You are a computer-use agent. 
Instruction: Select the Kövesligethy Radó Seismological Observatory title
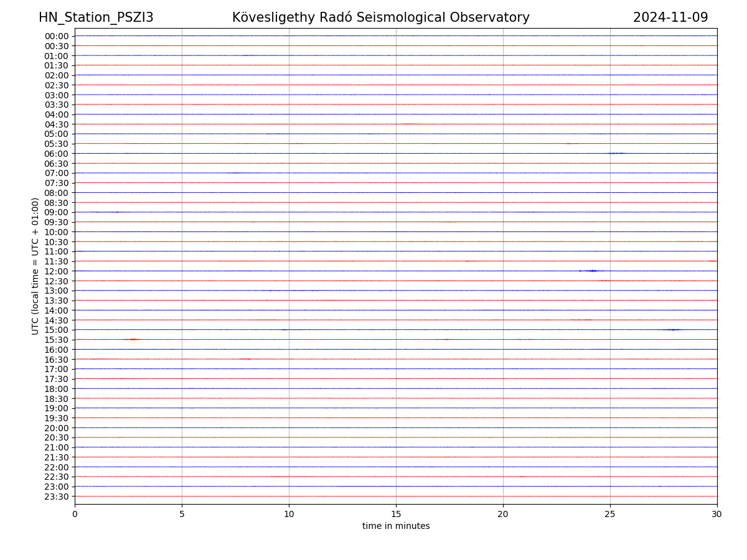point(380,17)
